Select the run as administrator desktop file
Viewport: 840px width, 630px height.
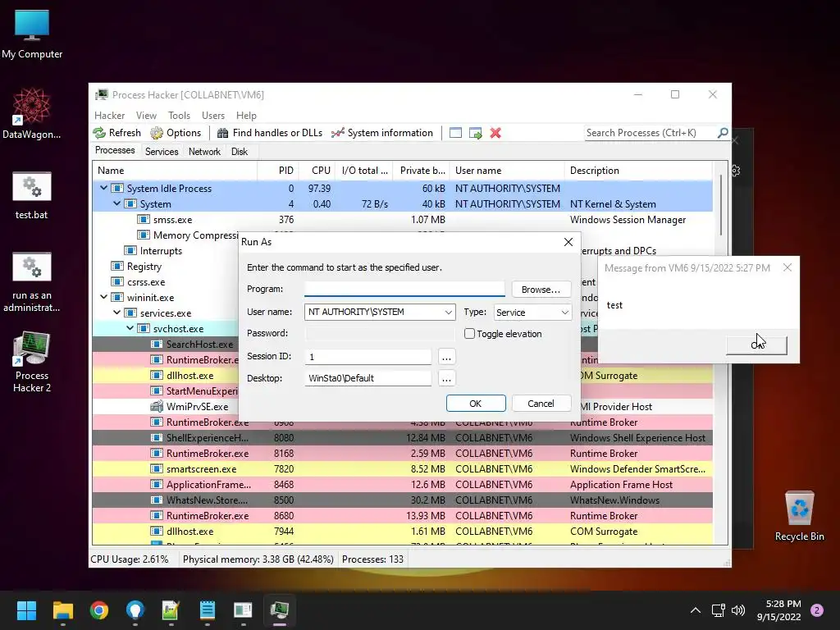[x=32, y=282]
